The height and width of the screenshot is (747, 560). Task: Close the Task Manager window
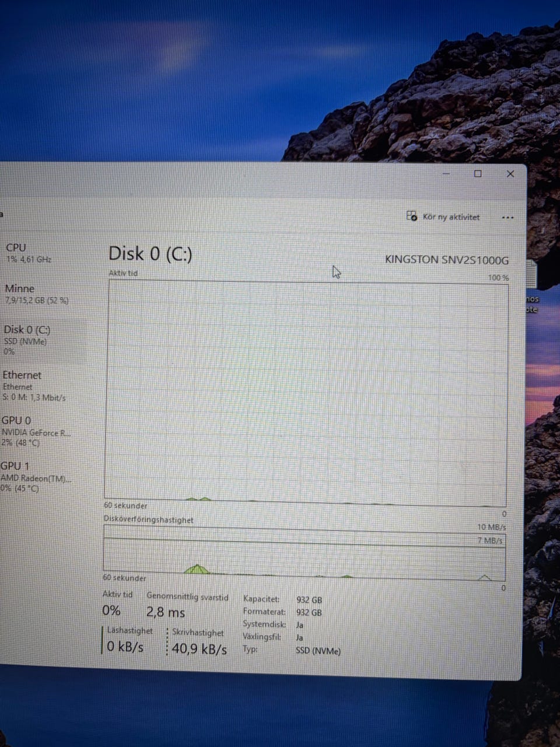510,173
